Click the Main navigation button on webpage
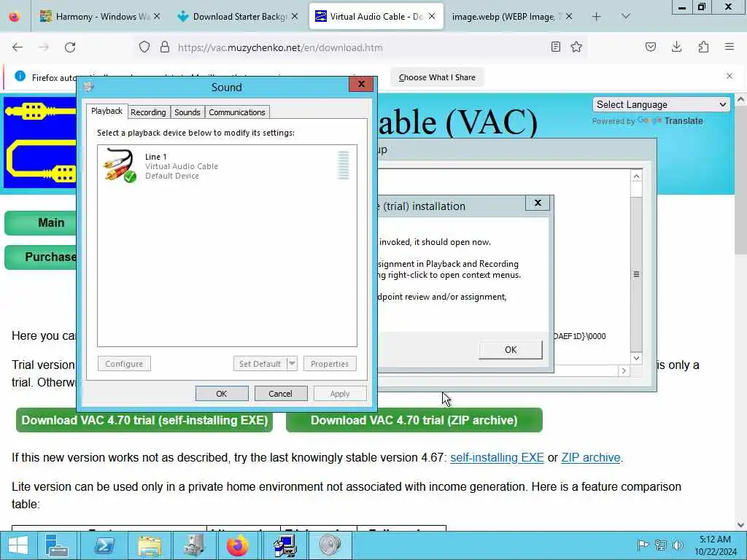The height and width of the screenshot is (560, 747). click(41, 223)
